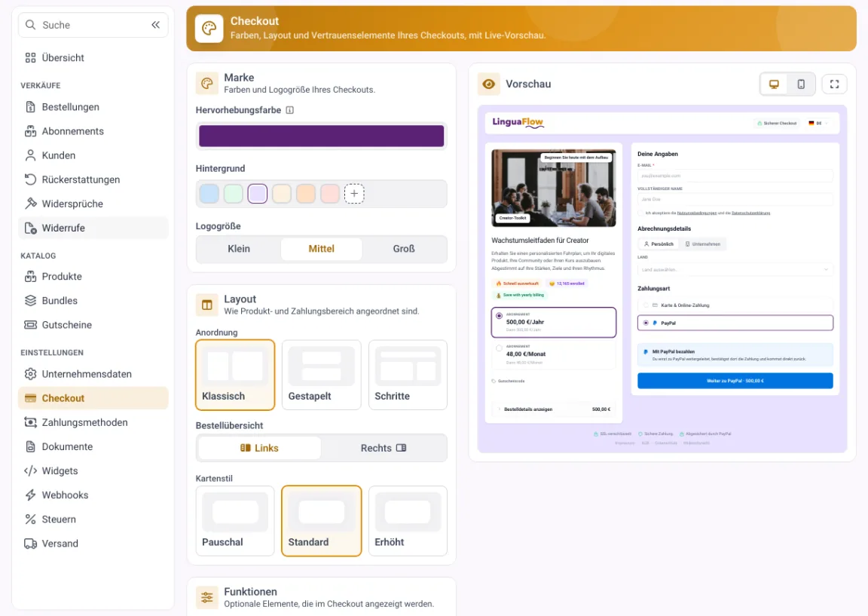The width and height of the screenshot is (868, 616).
Task: Pick the light green background swatch
Action: click(234, 194)
